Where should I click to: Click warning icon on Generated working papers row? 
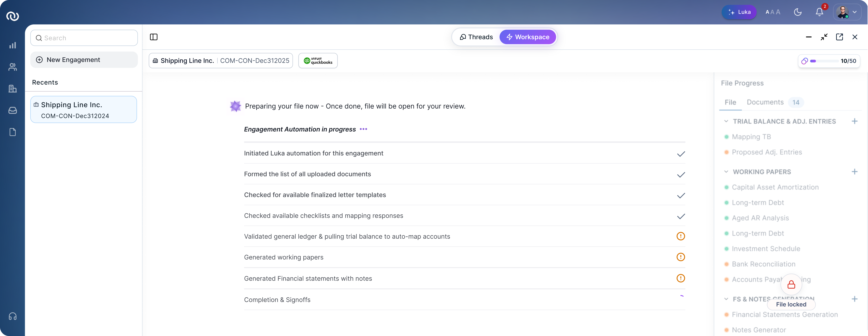[x=681, y=257]
